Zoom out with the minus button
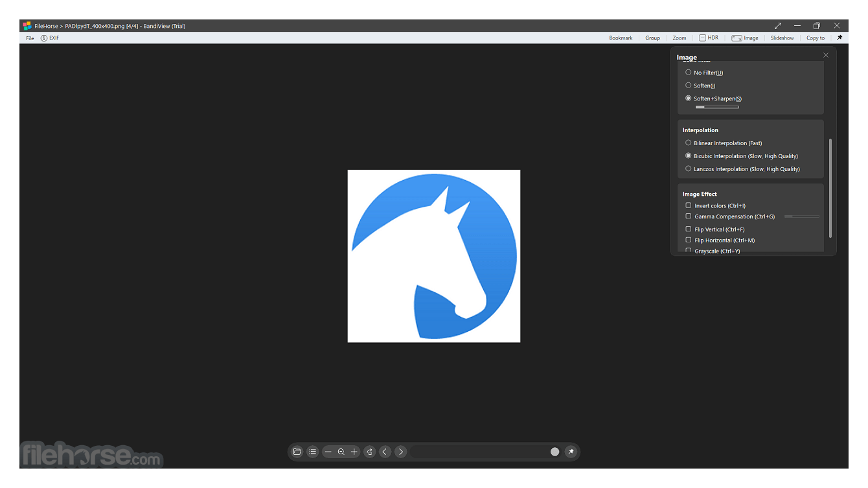This screenshot has width=868, height=488. click(328, 452)
